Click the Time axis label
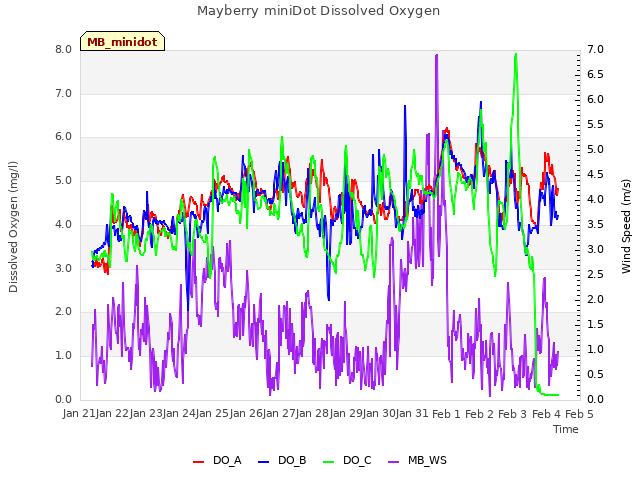This screenshot has width=640, height=480. 566,429
